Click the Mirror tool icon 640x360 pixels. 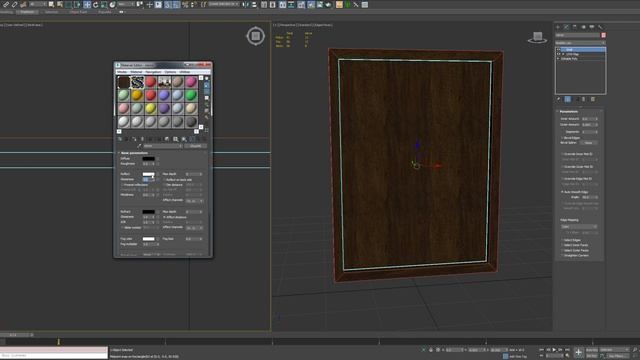pyautogui.click(x=246, y=4)
